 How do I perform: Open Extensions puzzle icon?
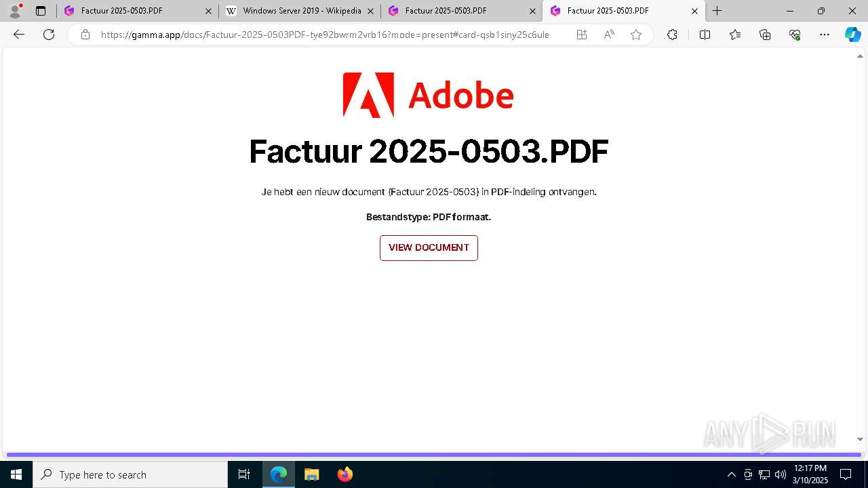coord(672,35)
